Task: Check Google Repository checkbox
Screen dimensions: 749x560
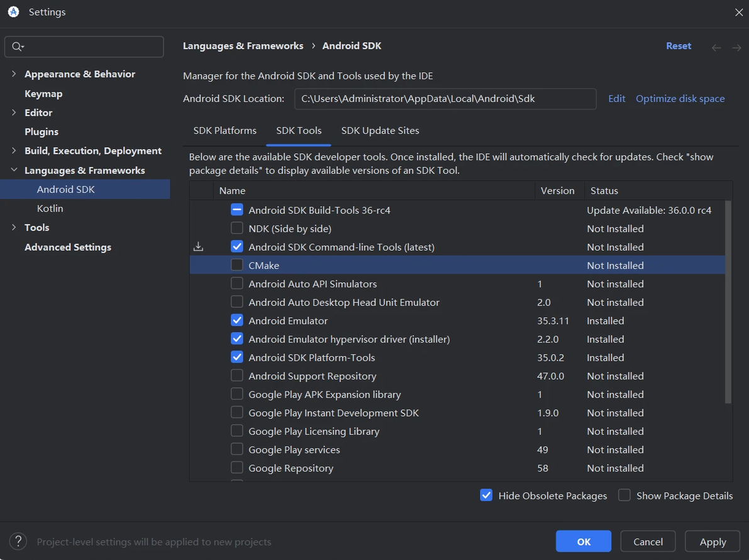Action: tap(237, 468)
